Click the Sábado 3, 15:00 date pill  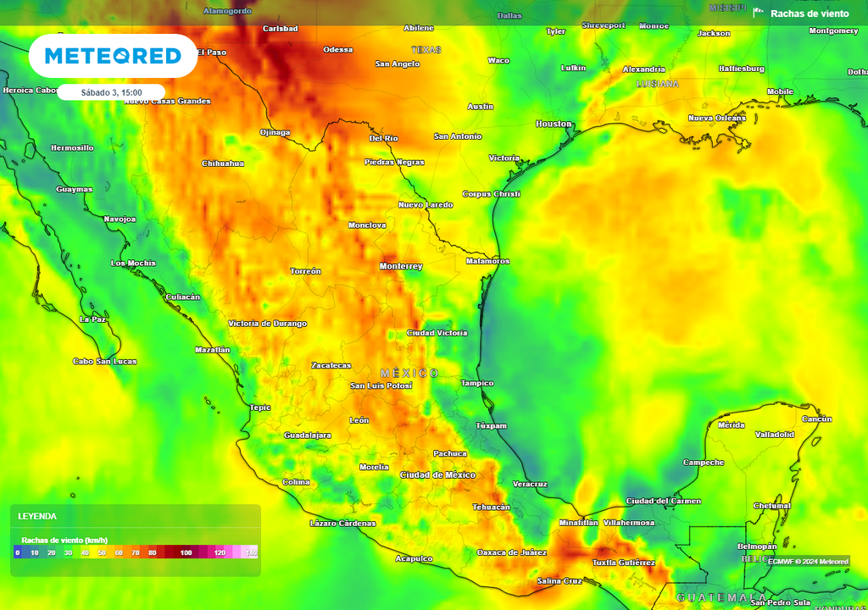pos(111,92)
